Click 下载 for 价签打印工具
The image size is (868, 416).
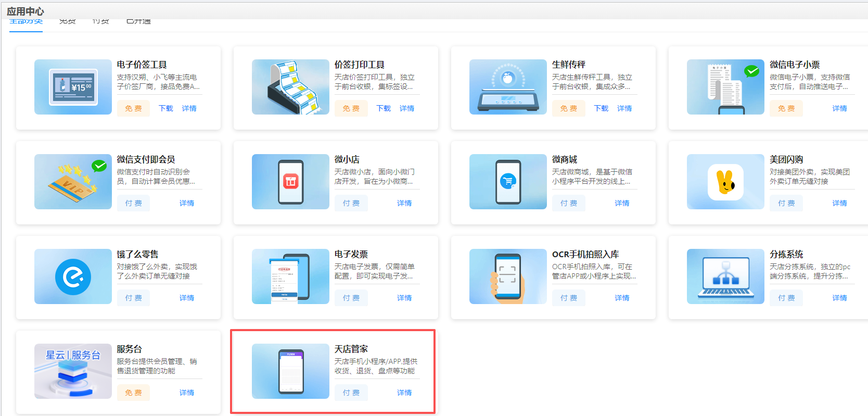pyautogui.click(x=384, y=108)
